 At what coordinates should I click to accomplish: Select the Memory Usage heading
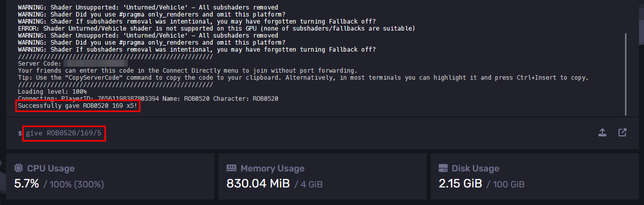pos(272,168)
